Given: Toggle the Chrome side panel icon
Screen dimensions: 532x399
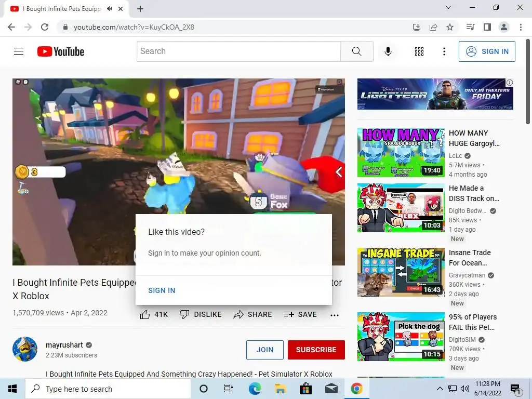Looking at the screenshot, I should click(x=487, y=27).
